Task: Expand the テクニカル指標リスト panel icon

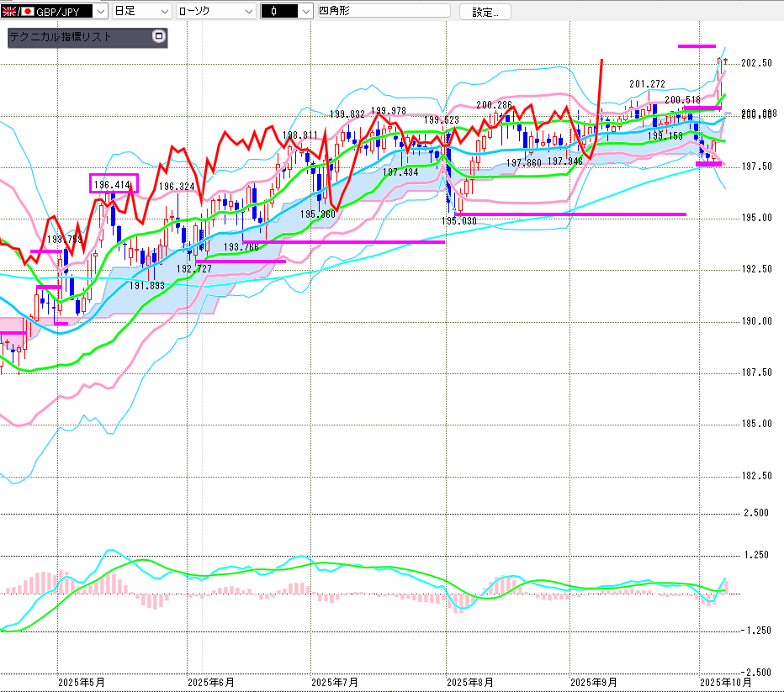Action: click(x=157, y=37)
